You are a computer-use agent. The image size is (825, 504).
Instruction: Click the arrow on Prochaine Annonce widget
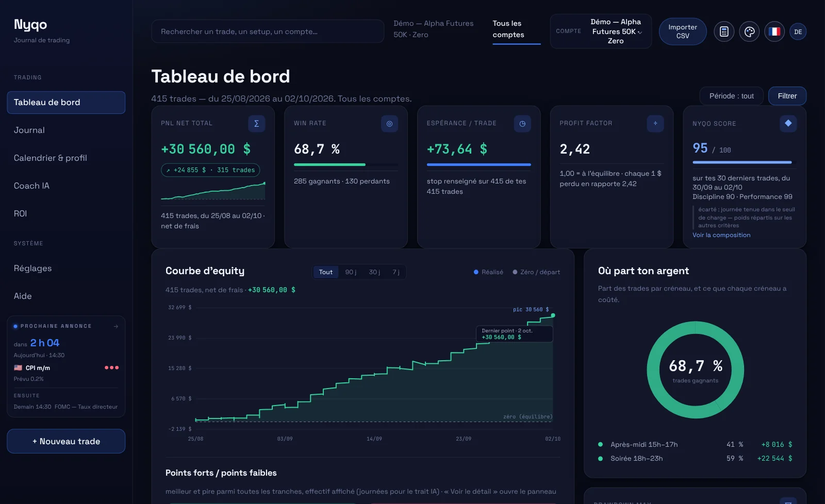click(116, 326)
